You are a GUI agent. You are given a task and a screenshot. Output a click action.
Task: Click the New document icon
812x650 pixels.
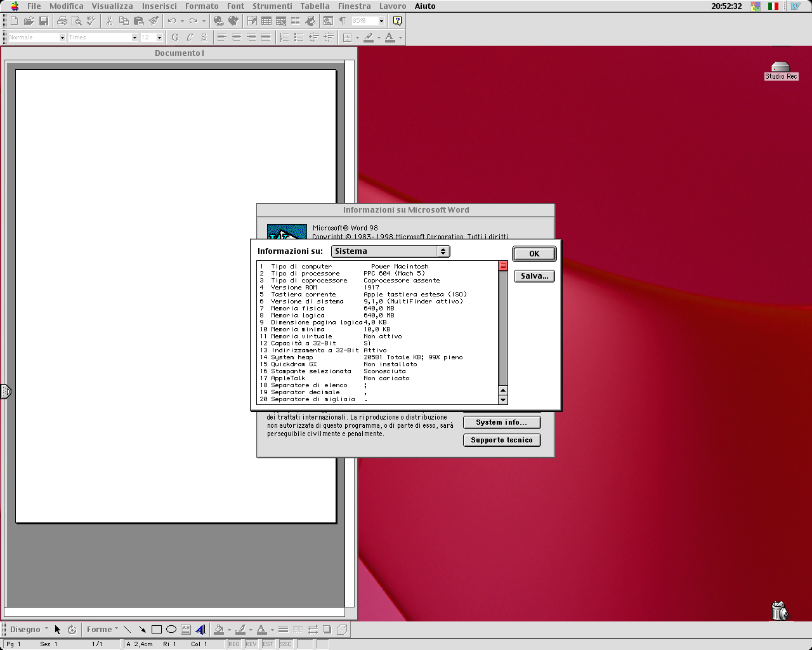point(15,21)
